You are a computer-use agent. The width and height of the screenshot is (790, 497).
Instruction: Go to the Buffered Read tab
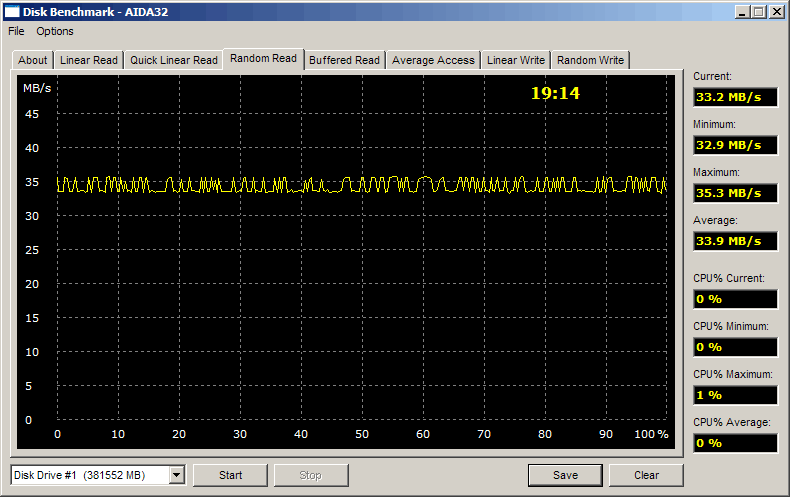pyautogui.click(x=344, y=60)
